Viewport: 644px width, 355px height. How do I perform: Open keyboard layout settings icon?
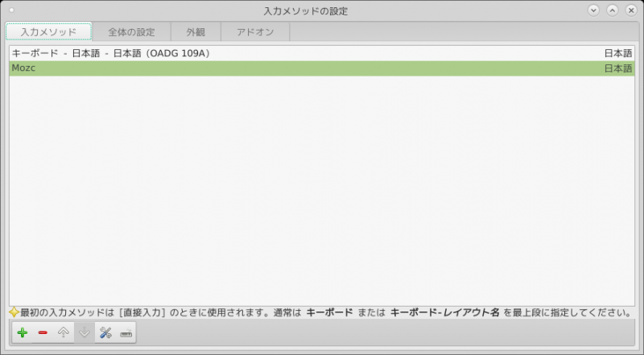126,332
